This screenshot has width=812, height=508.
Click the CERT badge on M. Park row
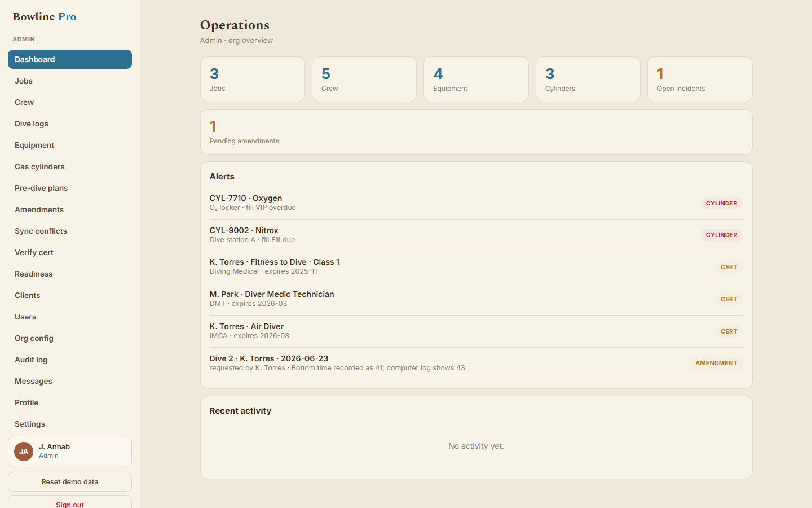[729, 299]
